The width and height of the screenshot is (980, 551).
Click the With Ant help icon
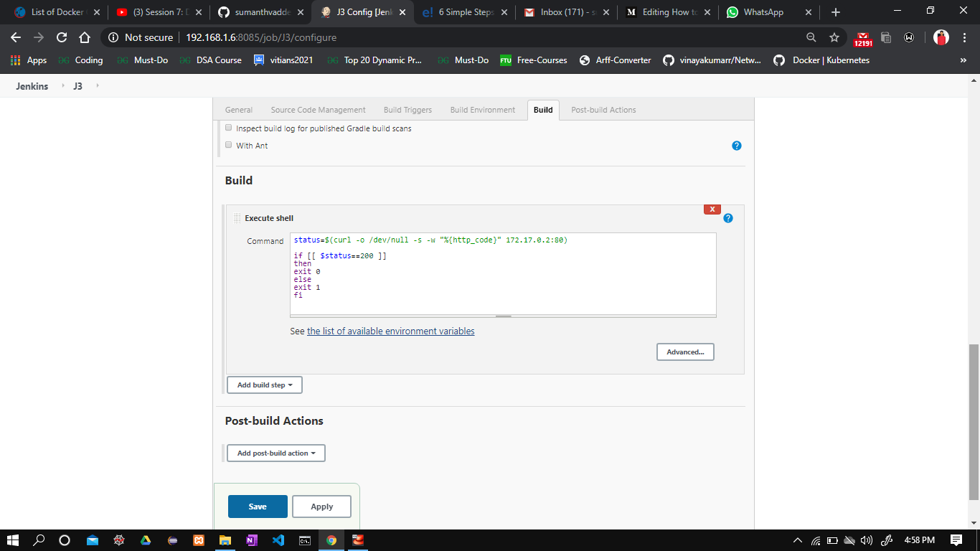tap(736, 145)
